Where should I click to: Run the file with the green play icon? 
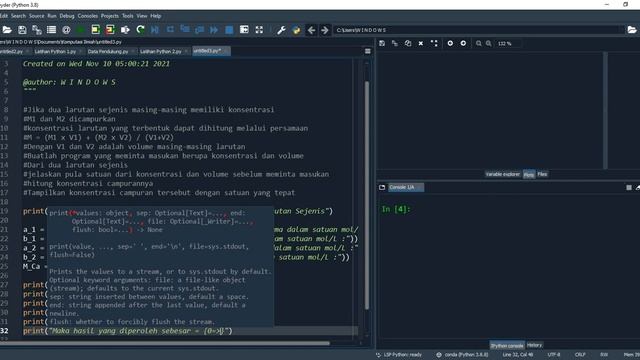tap(81, 30)
